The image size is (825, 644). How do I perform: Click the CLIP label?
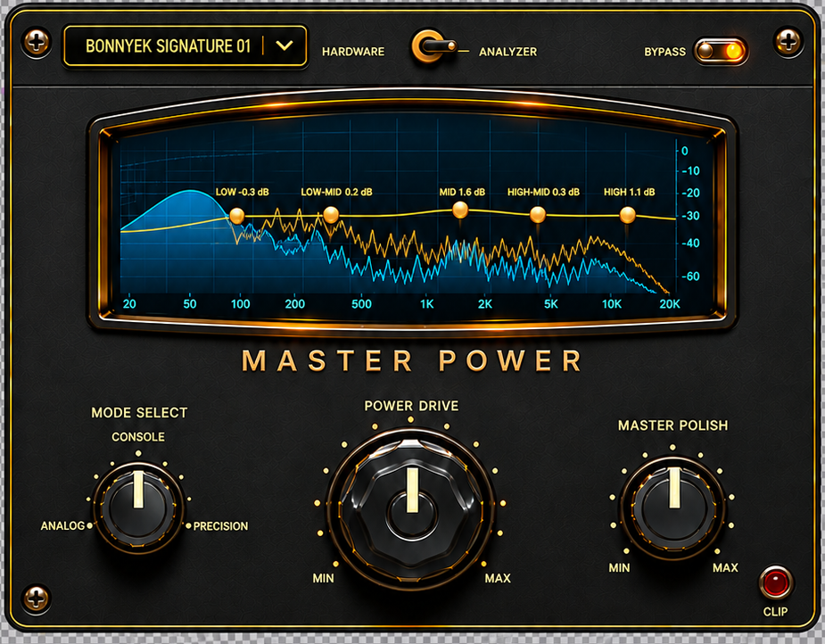[x=776, y=612]
